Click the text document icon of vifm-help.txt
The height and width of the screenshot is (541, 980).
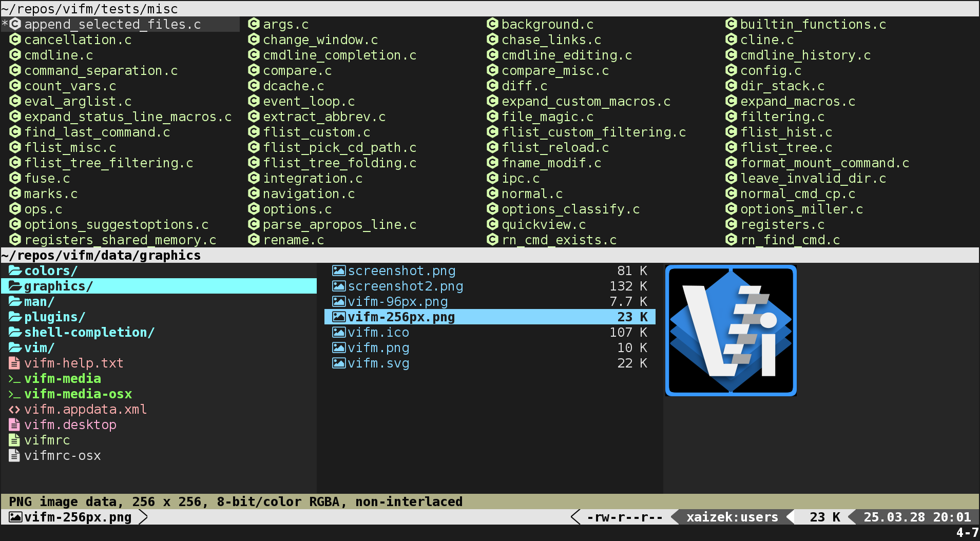(14, 363)
